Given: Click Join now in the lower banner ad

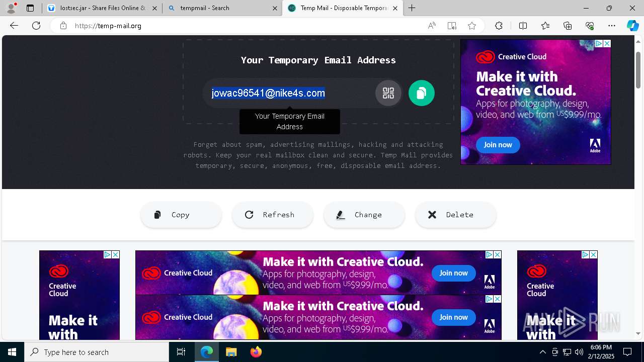Looking at the screenshot, I should coord(453,317).
